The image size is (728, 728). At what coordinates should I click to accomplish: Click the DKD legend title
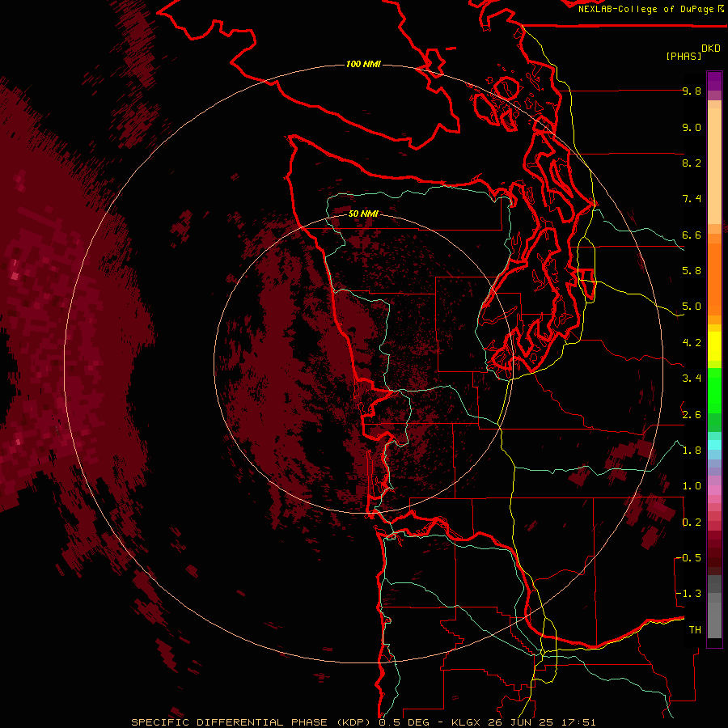[710, 49]
